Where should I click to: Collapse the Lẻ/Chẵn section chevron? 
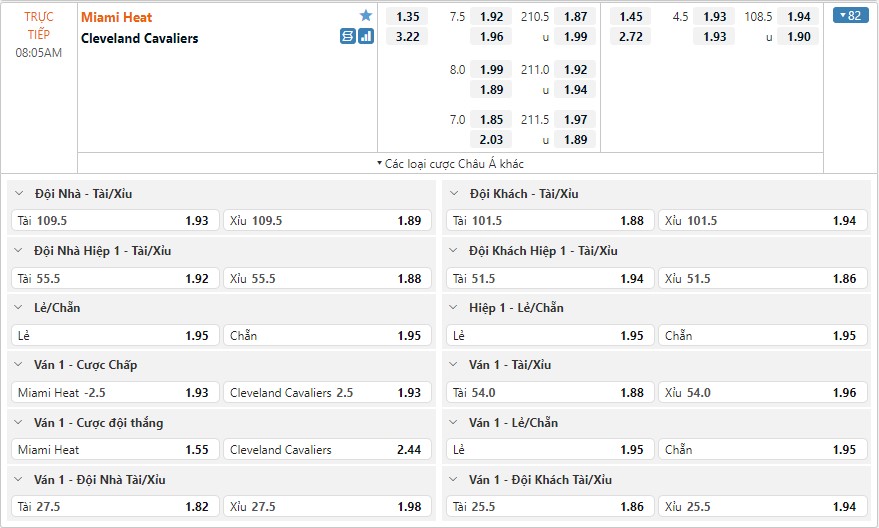pyautogui.click(x=19, y=308)
